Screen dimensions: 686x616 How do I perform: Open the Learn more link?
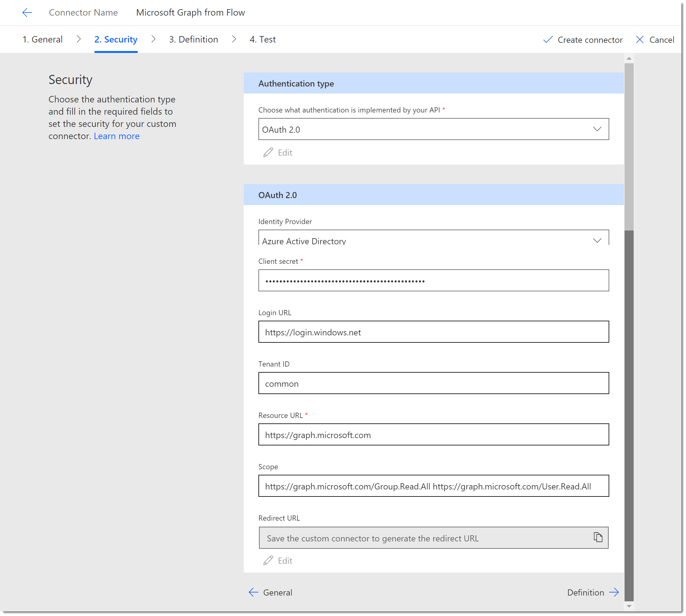pos(117,136)
